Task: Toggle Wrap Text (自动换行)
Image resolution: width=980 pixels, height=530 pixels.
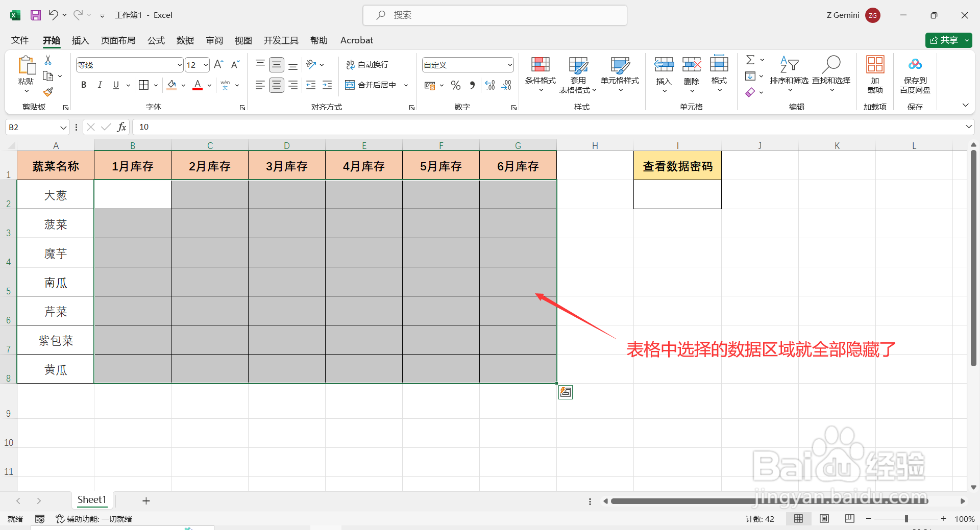Action: [x=367, y=65]
